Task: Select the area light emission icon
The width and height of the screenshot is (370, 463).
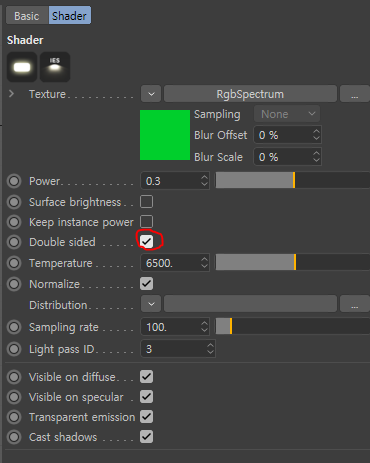Action: click(22, 67)
